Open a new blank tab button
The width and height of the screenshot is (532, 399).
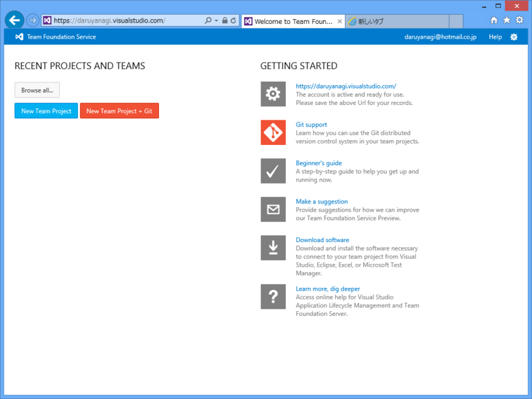pyautogui.click(x=456, y=21)
